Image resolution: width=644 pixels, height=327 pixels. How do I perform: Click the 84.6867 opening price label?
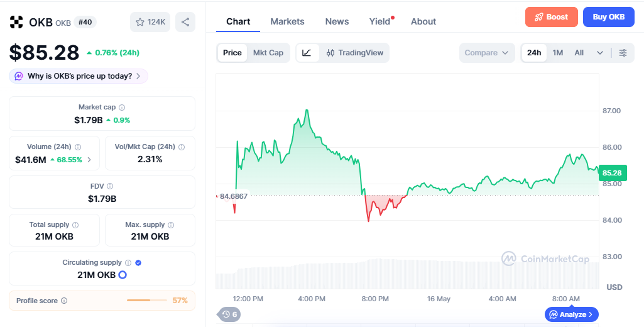tap(234, 196)
